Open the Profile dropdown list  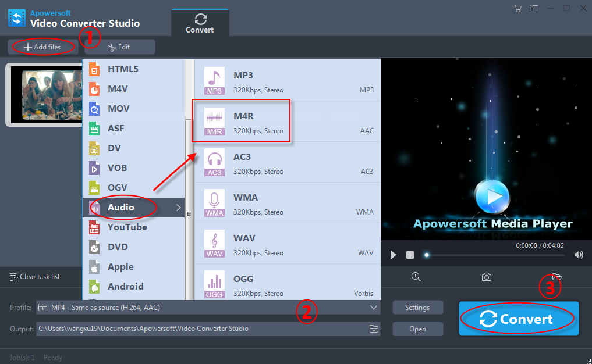pyautogui.click(x=373, y=308)
